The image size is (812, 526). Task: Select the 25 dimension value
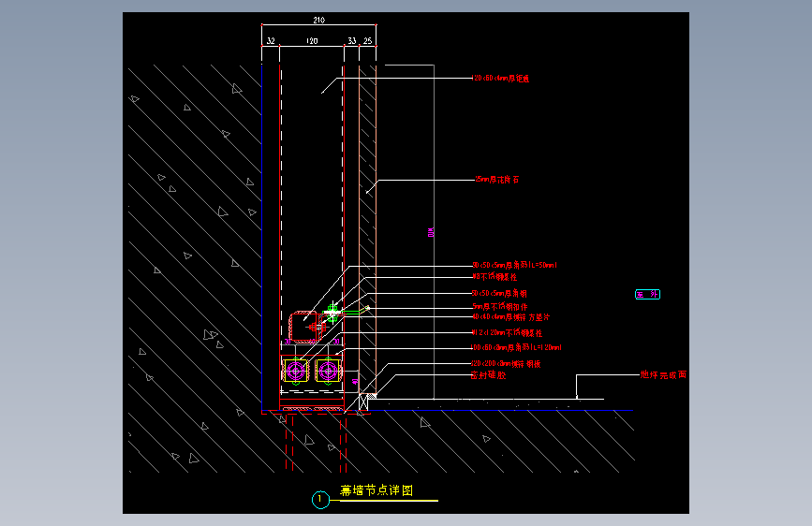[x=368, y=40]
